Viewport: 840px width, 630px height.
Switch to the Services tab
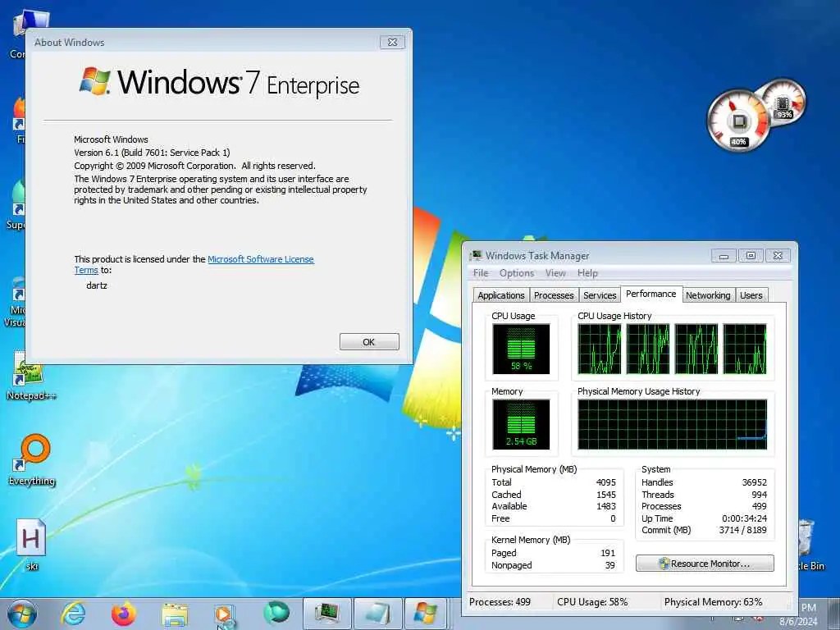pos(600,295)
